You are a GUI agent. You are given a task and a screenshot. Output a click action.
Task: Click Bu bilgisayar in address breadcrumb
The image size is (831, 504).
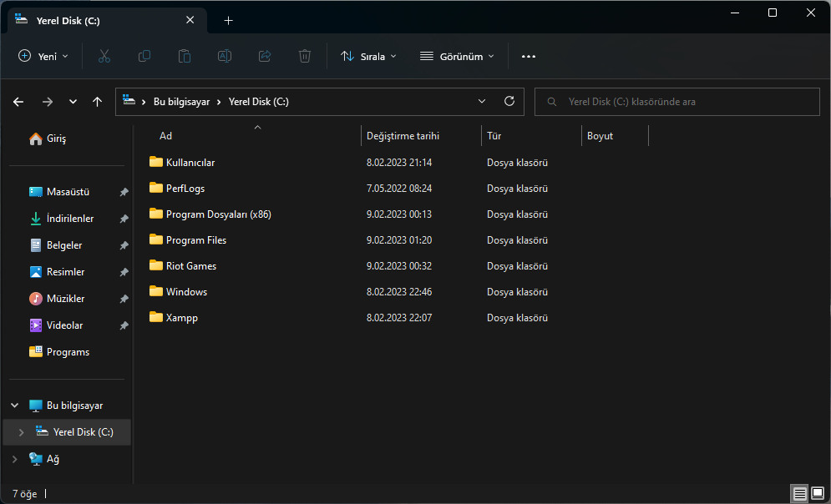[x=181, y=102]
